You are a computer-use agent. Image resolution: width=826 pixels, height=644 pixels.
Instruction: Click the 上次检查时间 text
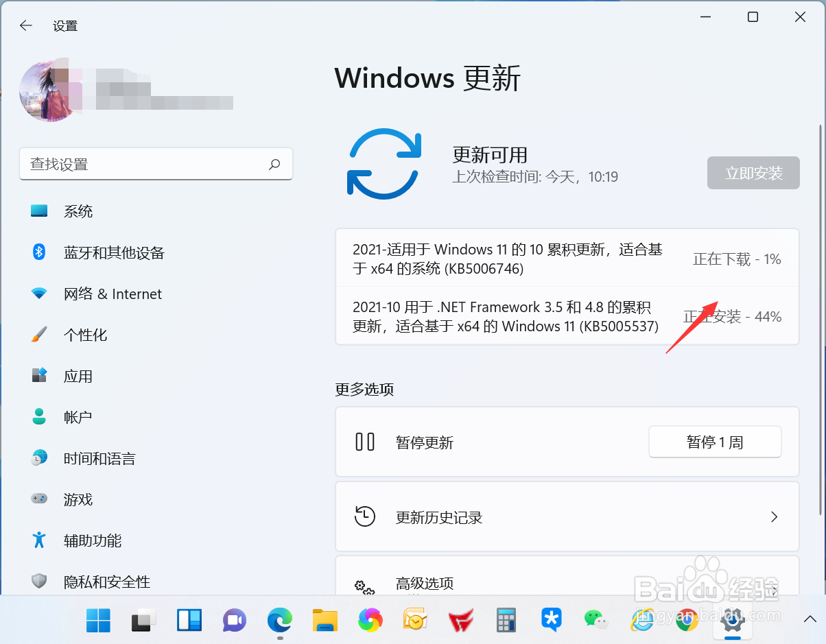pos(535,177)
